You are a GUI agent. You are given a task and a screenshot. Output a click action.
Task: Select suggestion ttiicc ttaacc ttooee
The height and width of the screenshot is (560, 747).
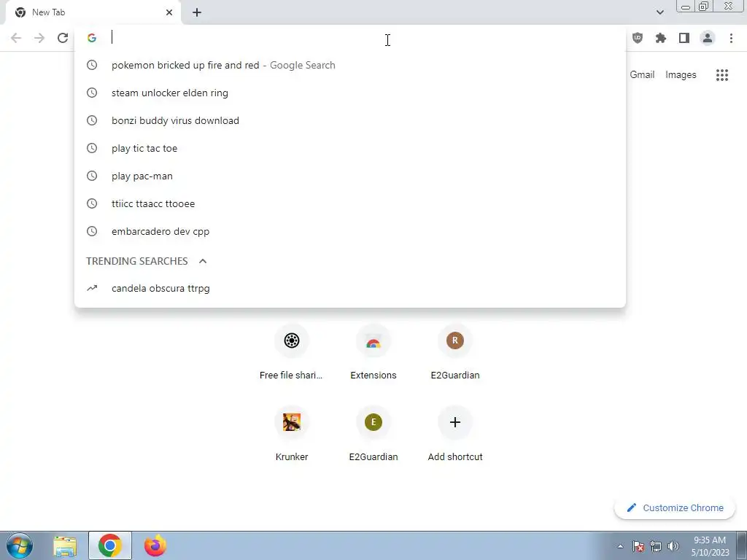click(350, 203)
